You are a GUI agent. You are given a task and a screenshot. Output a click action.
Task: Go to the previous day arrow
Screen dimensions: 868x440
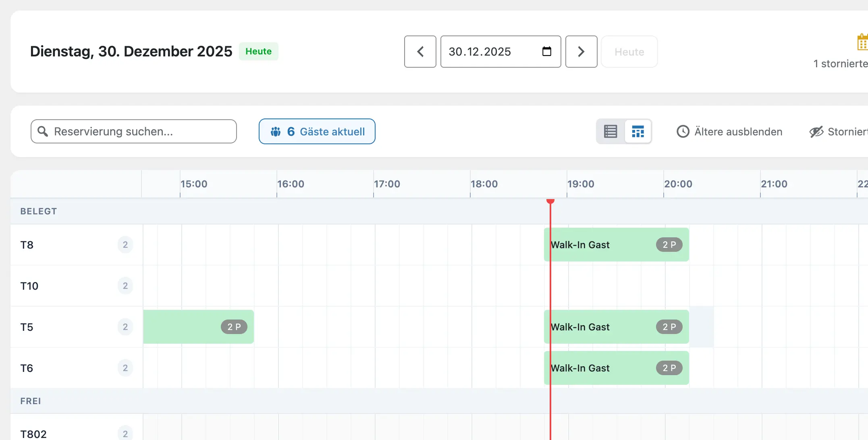(420, 52)
